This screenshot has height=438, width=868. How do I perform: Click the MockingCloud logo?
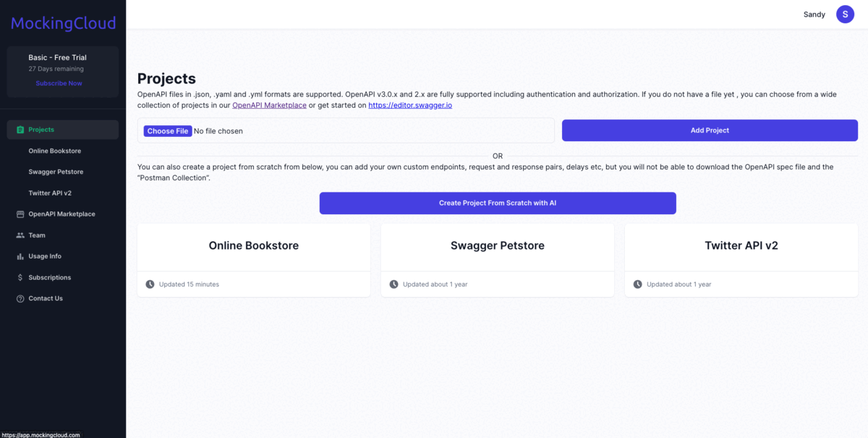point(63,23)
